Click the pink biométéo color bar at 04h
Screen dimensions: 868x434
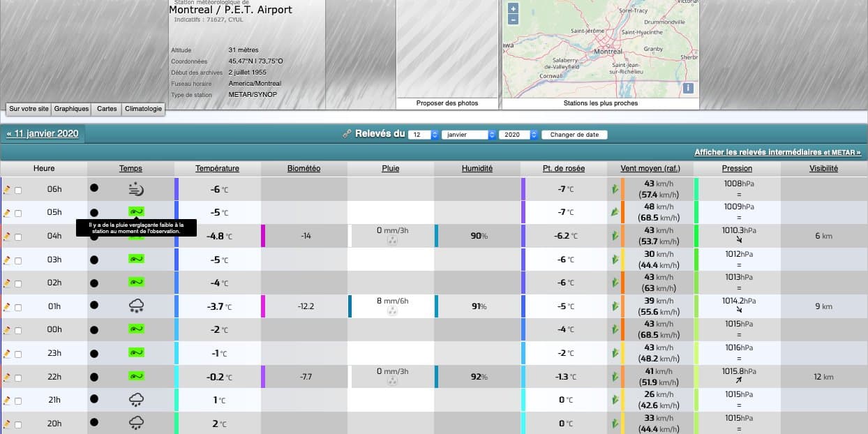[x=263, y=236]
